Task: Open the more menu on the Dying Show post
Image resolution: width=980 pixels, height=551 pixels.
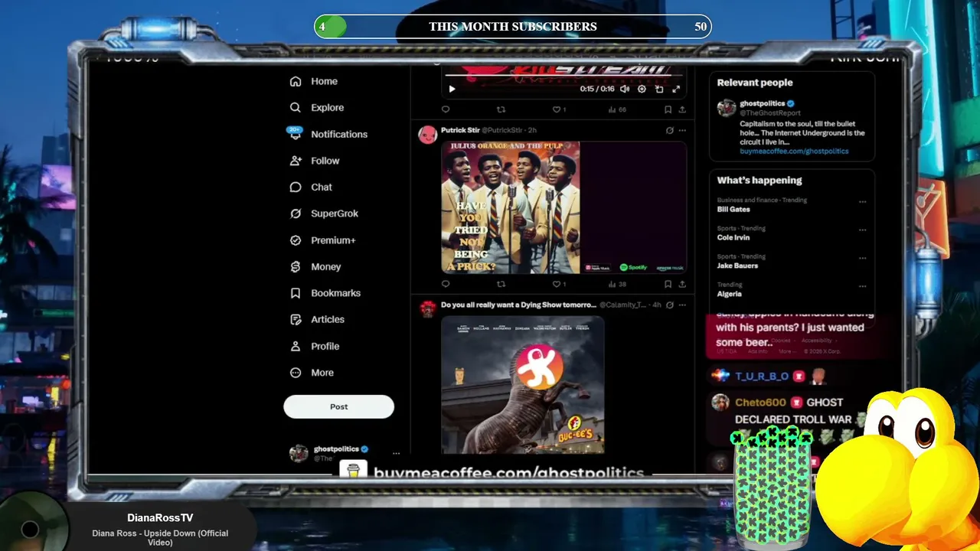Action: pos(682,305)
